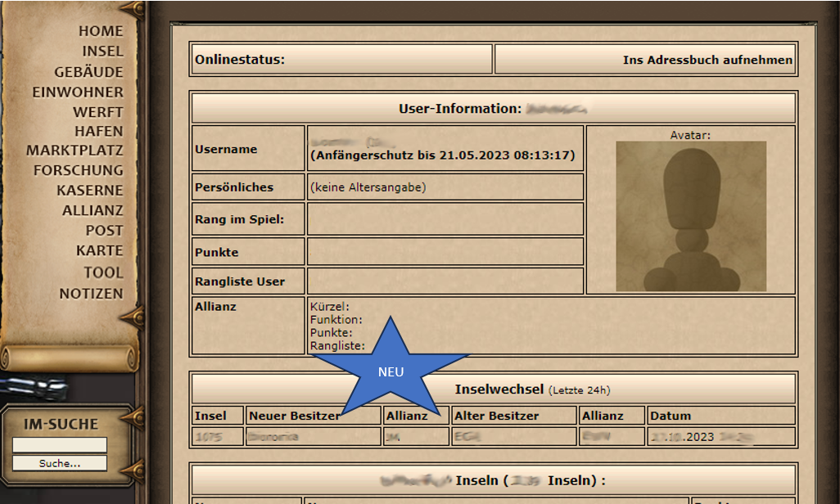This screenshot has height=504, width=840.
Task: Open the TOOL page
Action: [x=103, y=272]
